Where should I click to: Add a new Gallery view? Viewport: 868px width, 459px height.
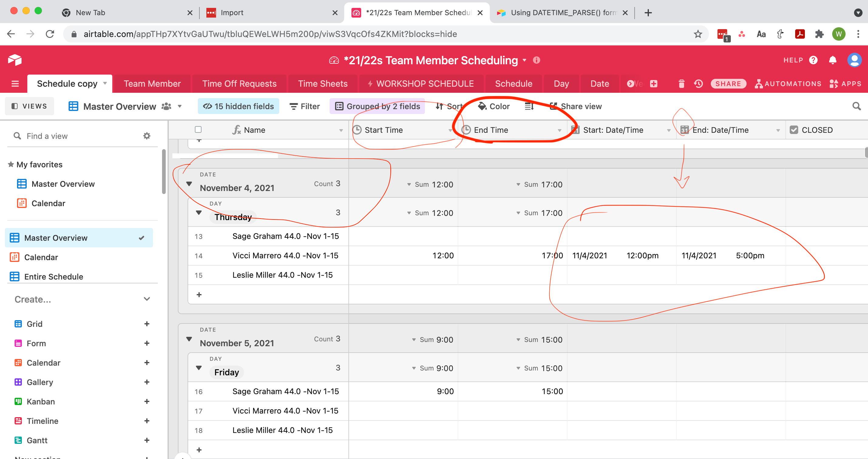click(147, 382)
